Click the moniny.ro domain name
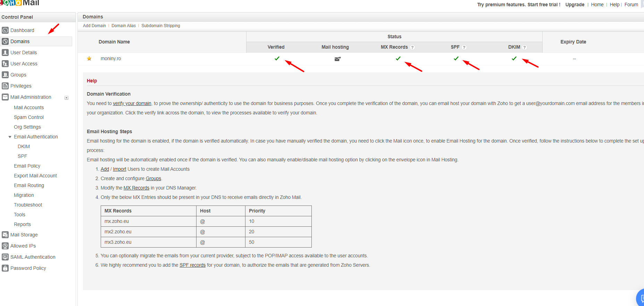This screenshot has height=306, width=644. pyautogui.click(x=111, y=58)
